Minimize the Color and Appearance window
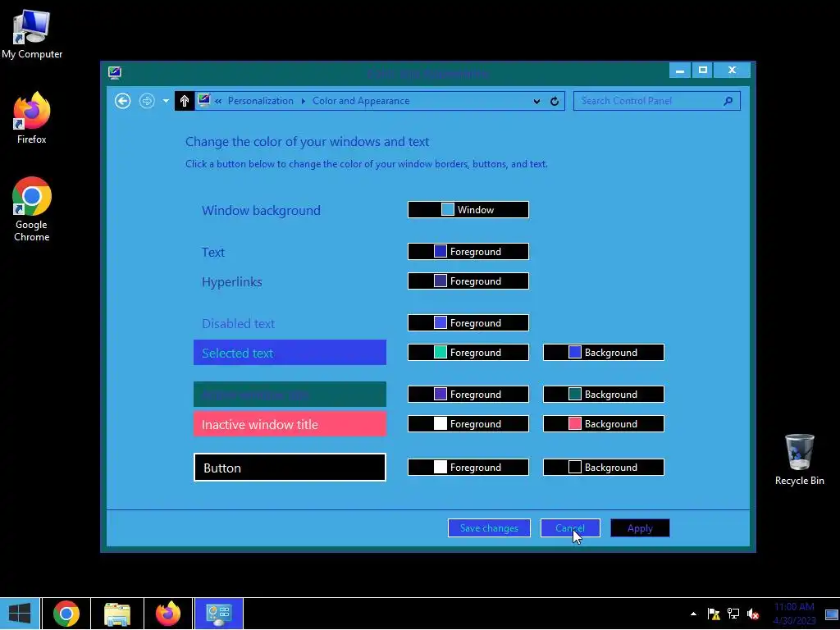The width and height of the screenshot is (840, 630). point(680,71)
